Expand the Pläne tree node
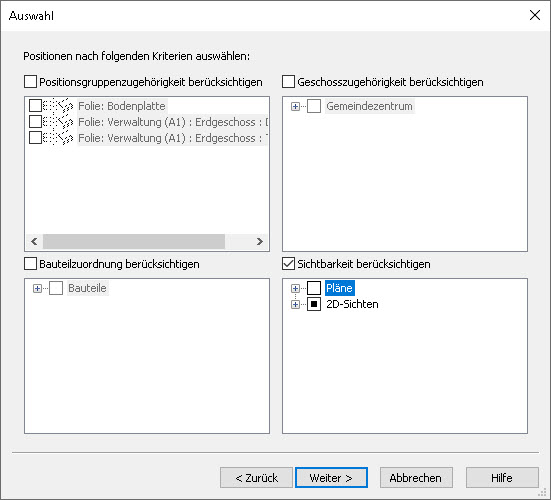 click(295, 288)
